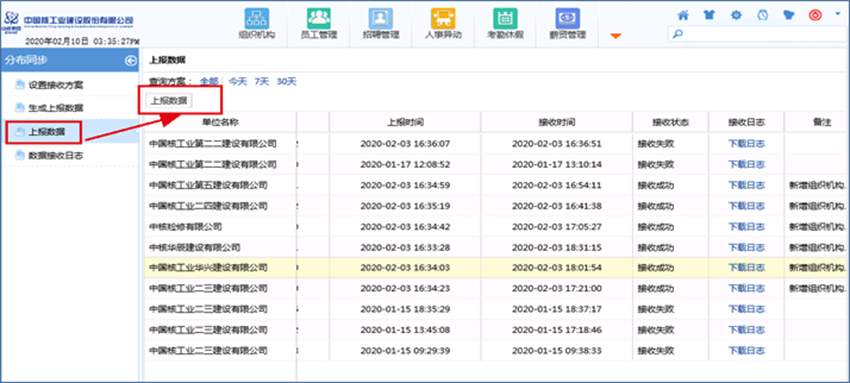The width and height of the screenshot is (850, 383).
Task: Download log for row received 2020-01-17 13:10:14
Action: (746, 164)
